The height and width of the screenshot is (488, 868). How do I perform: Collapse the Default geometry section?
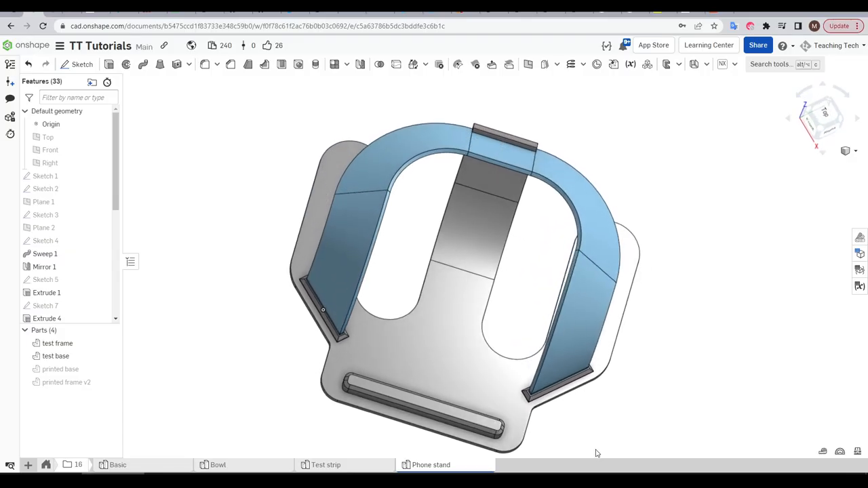(x=24, y=110)
